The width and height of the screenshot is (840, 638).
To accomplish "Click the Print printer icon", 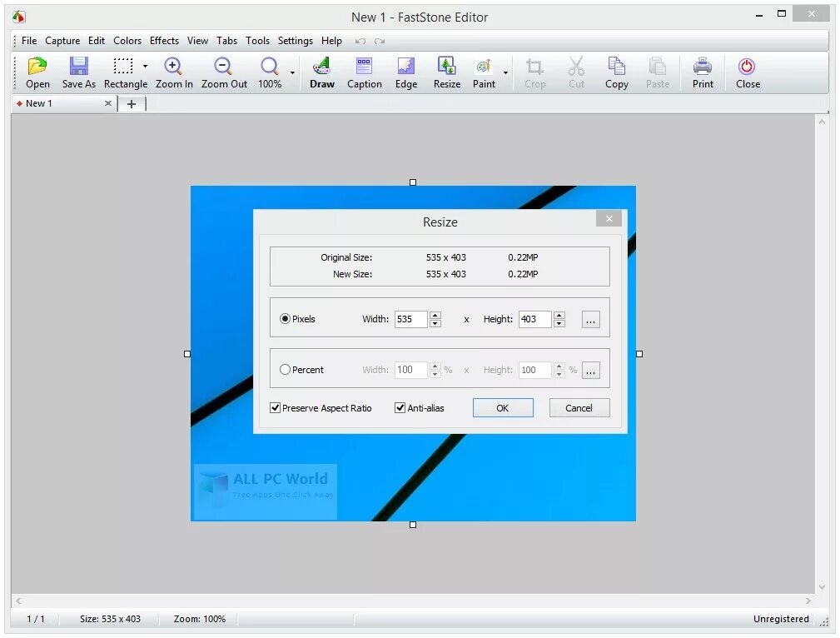I will [x=703, y=66].
